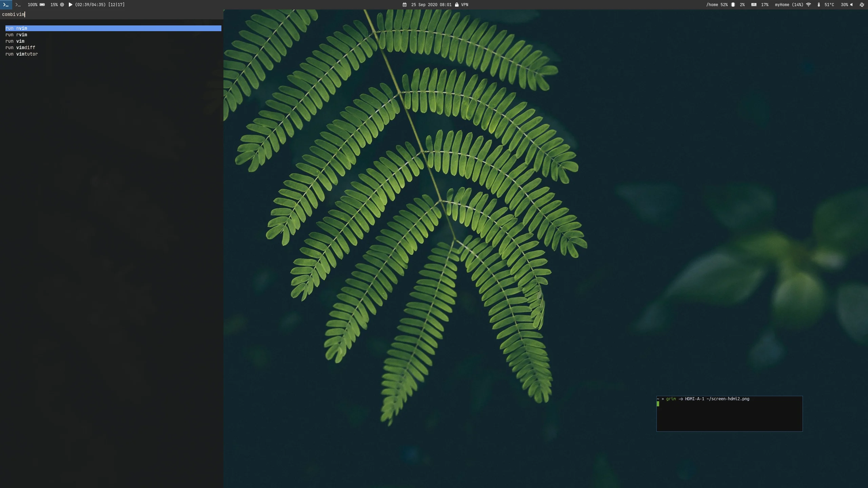
Task: Mute audio via the speaker icon
Action: 851,5
